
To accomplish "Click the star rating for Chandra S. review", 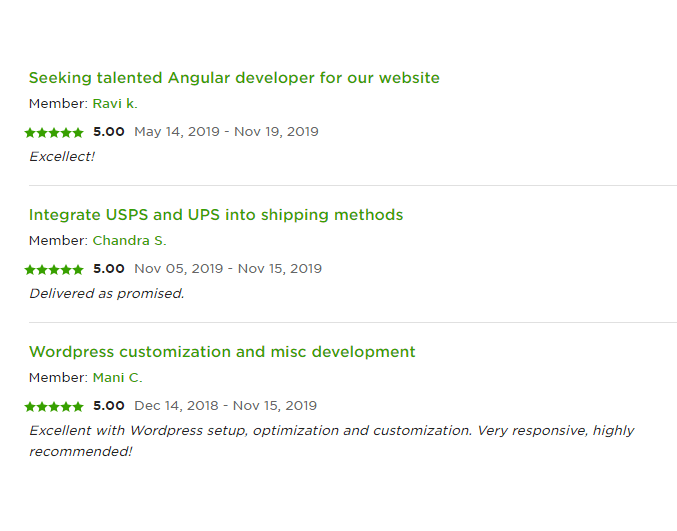I will pyautogui.click(x=54, y=269).
